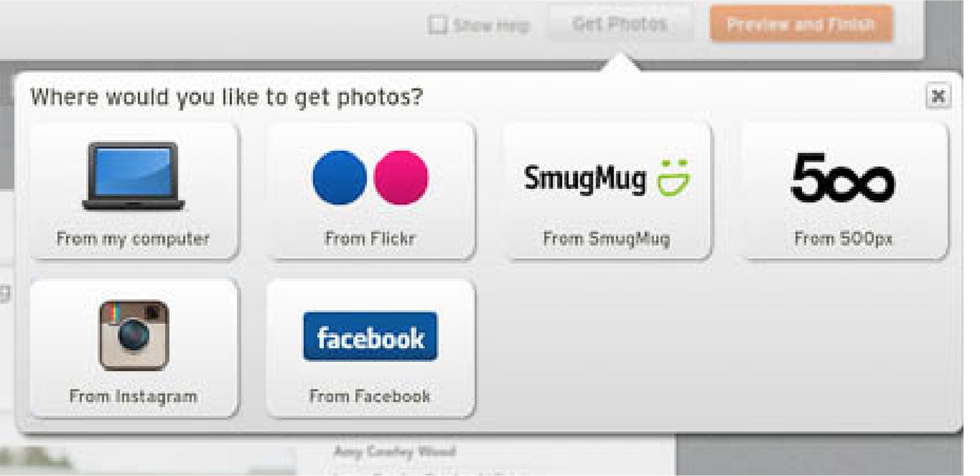
Task: Click the Preview and Finish button
Action: click(801, 24)
